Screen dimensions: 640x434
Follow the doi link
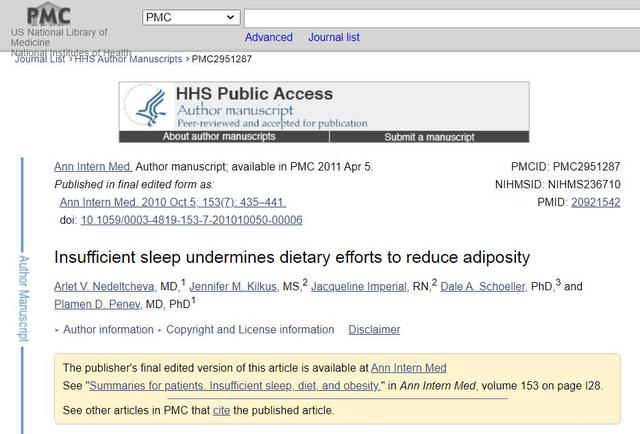(191, 220)
